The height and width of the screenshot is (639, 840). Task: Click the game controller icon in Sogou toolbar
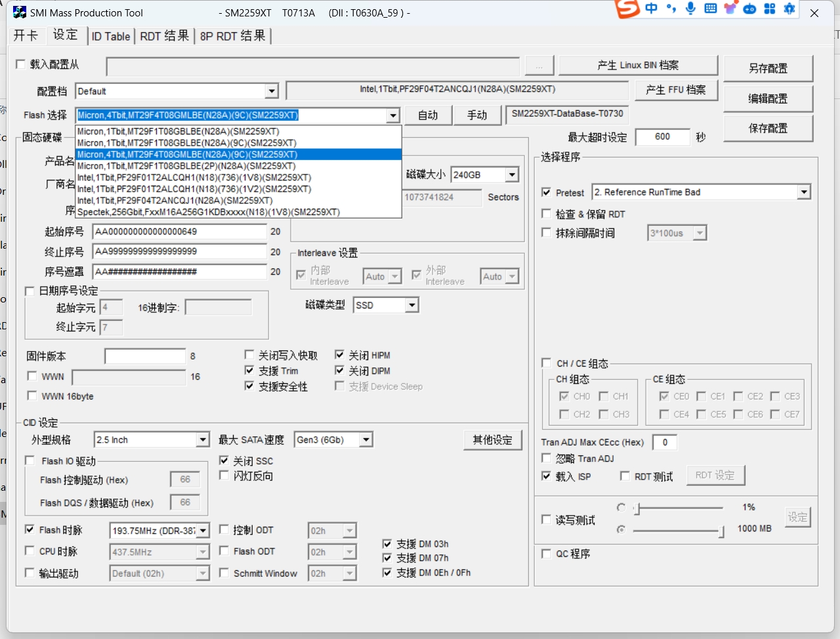point(749,9)
